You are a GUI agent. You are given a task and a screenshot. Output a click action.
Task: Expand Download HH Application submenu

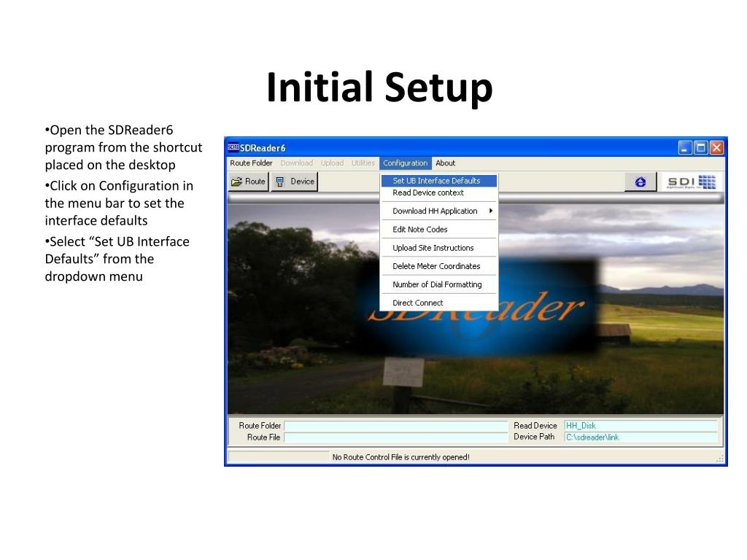[x=438, y=211]
